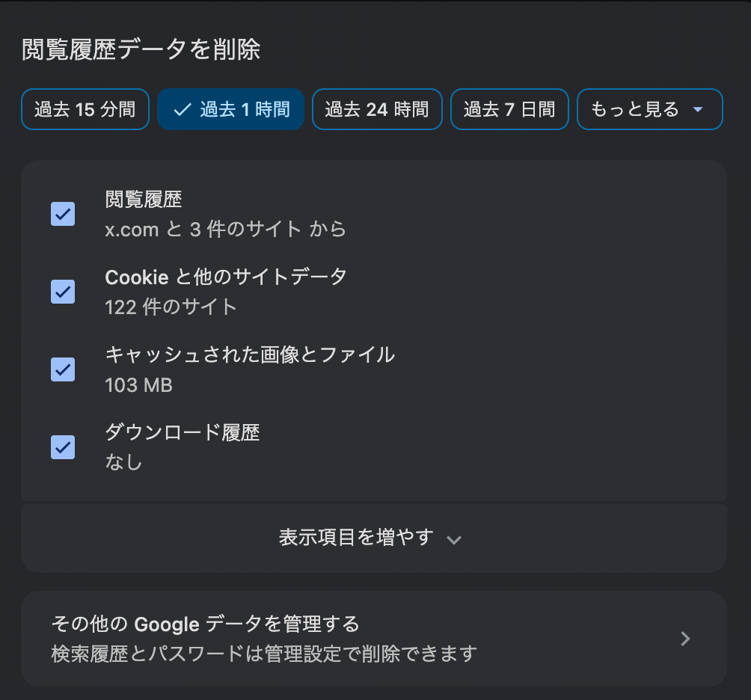The width and height of the screenshot is (751, 700).
Task: Choose the 過去 24 時間 time range
Action: (x=376, y=110)
